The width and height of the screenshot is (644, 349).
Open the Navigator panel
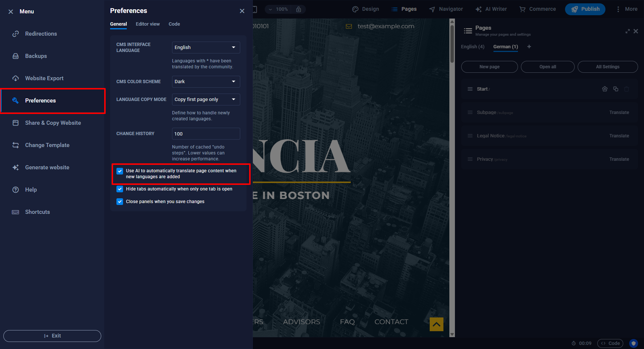tap(446, 9)
